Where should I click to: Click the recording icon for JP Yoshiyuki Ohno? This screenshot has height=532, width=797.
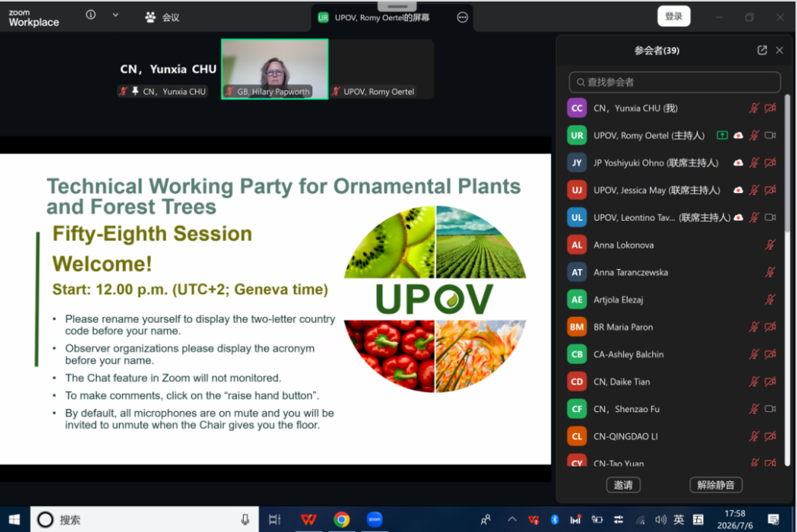[738, 162]
